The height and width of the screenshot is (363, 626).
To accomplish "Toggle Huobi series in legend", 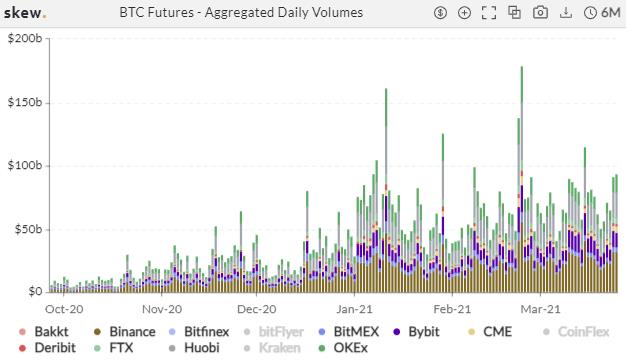I will point(194,348).
